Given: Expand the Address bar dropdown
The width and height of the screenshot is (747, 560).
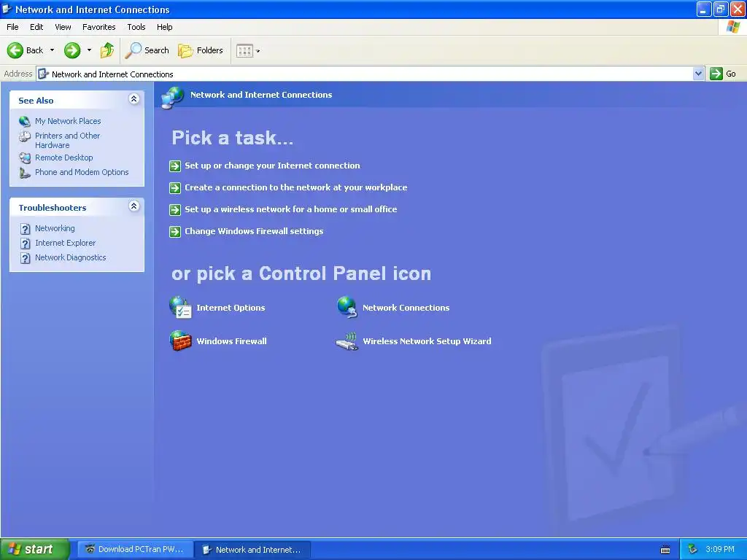Looking at the screenshot, I should pyautogui.click(x=698, y=74).
